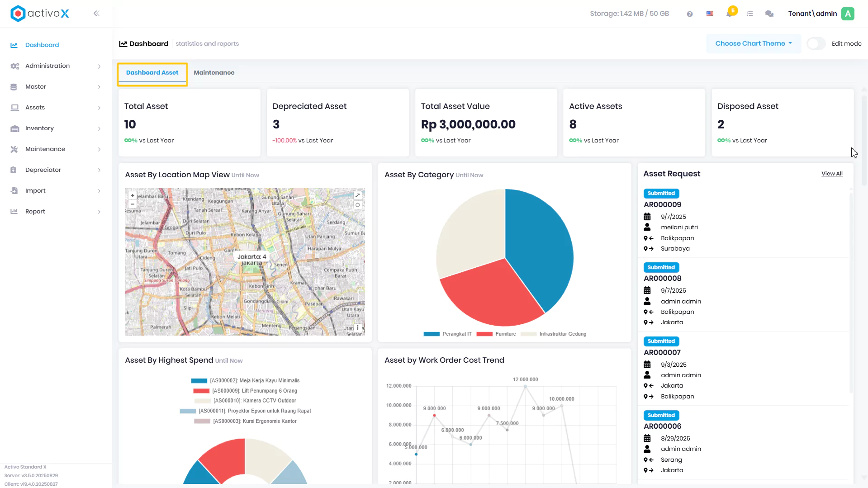Collapse the sidebar with double-chevron icon
The image size is (868, 488).
pyautogui.click(x=96, y=14)
